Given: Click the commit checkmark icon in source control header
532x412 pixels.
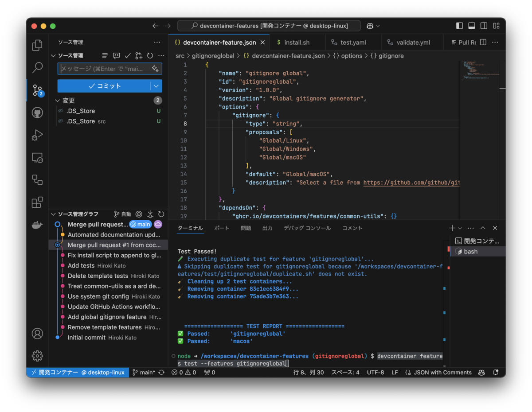Looking at the screenshot, I should (x=127, y=56).
